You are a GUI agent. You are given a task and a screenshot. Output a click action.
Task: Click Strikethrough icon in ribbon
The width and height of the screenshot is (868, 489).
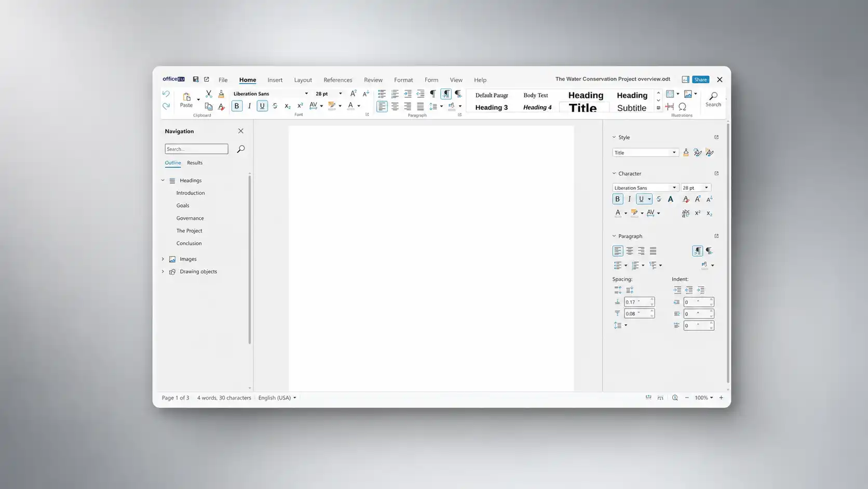[x=275, y=106]
